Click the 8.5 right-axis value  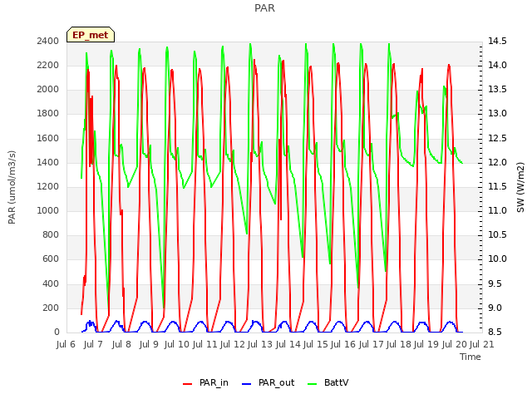(495, 332)
